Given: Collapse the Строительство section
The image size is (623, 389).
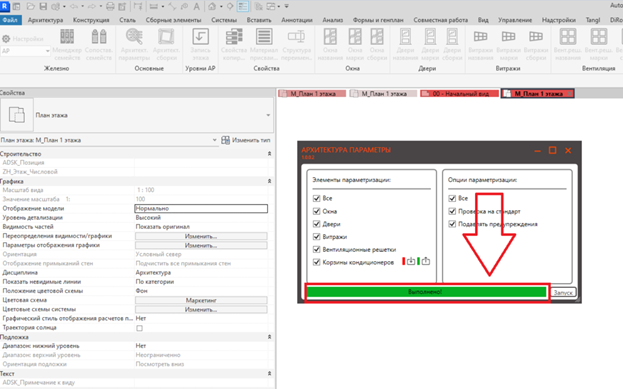Looking at the screenshot, I should (x=269, y=154).
